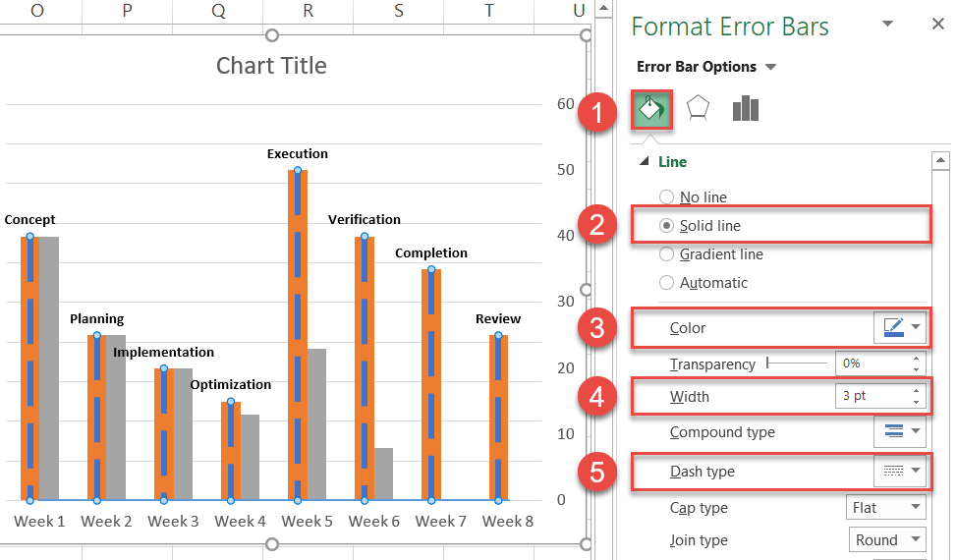Select the Automatic line option
957x560 pixels.
(704, 282)
